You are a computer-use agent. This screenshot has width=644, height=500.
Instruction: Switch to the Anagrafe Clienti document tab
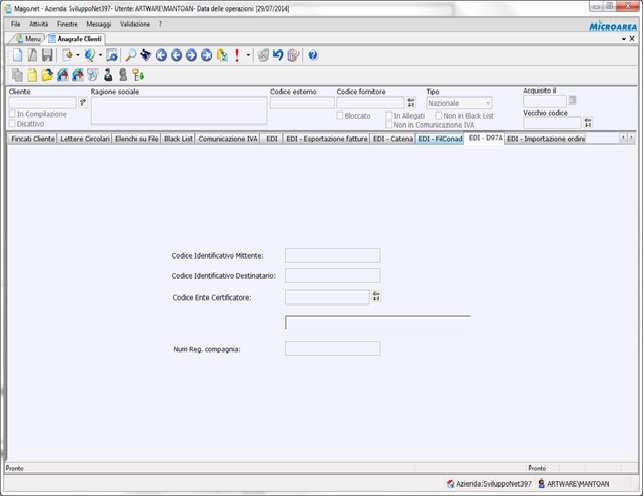coord(80,38)
